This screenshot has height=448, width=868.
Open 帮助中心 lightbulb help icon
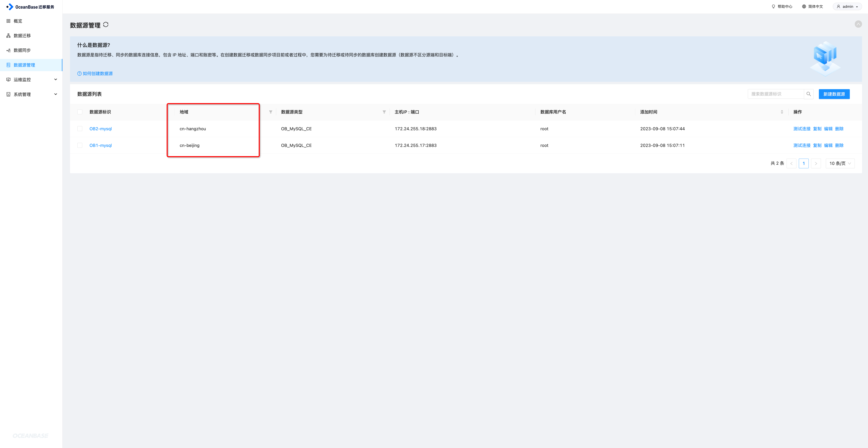(x=773, y=7)
